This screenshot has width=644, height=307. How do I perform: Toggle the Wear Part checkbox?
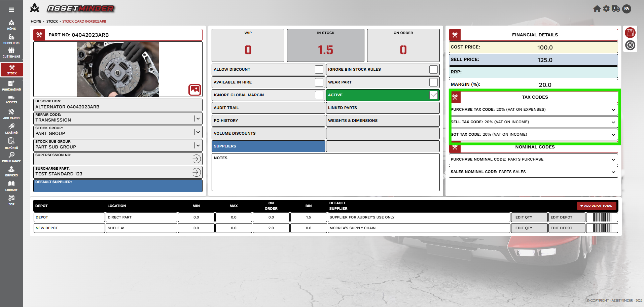pyautogui.click(x=433, y=82)
